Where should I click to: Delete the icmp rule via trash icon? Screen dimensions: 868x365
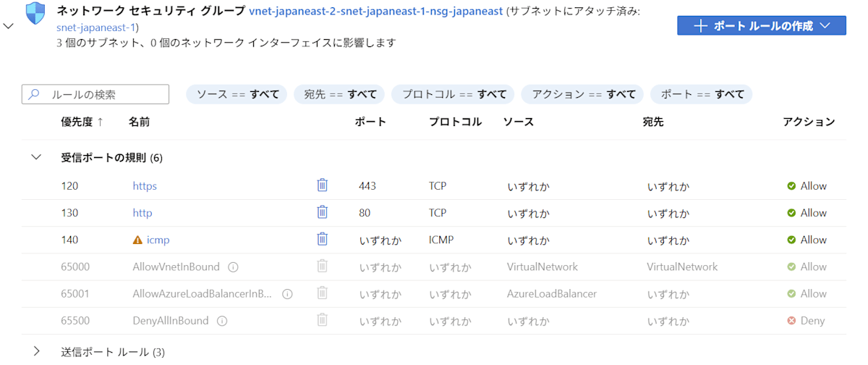click(323, 239)
